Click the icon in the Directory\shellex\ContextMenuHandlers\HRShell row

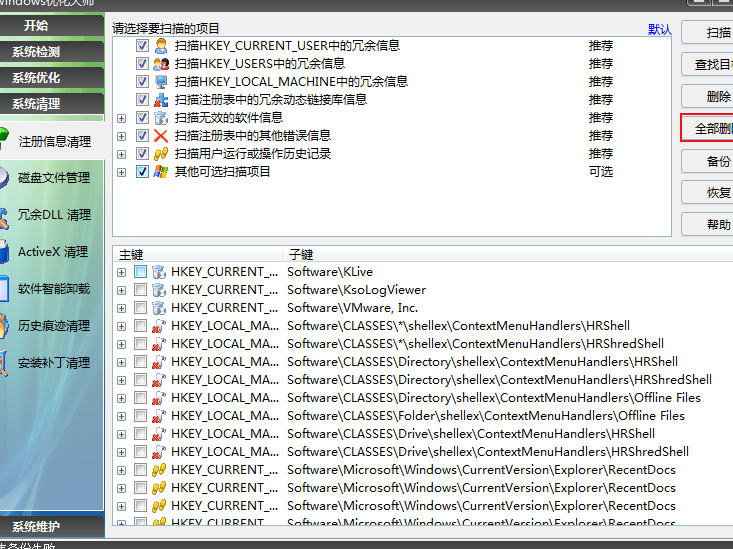pyautogui.click(x=159, y=362)
